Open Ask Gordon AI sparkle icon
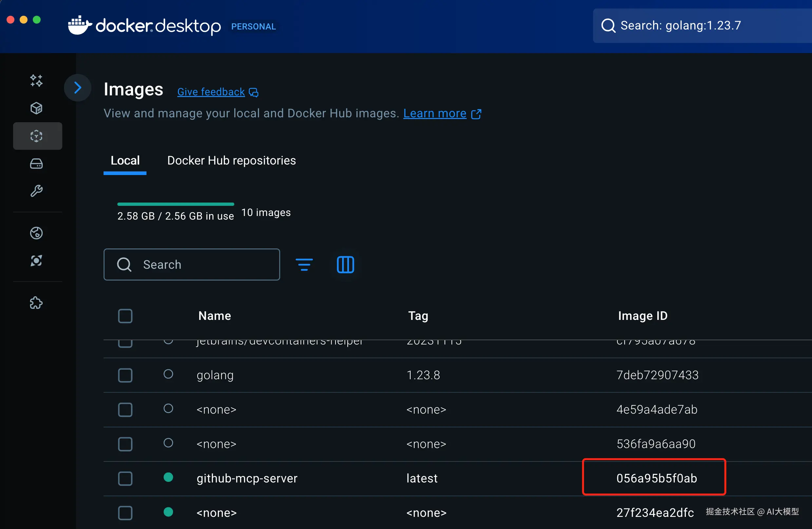This screenshot has width=812, height=529. coord(36,81)
